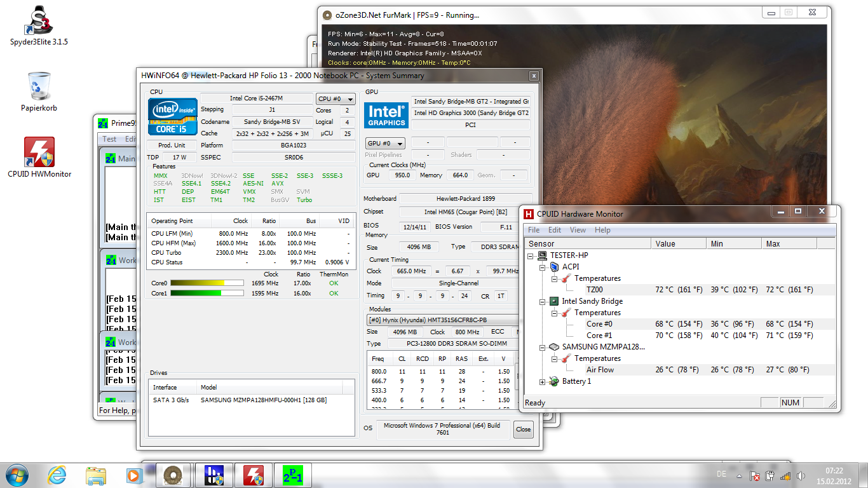Select the Air Flow temperature row
Image resolution: width=868 pixels, height=488 pixels.
[x=679, y=370]
